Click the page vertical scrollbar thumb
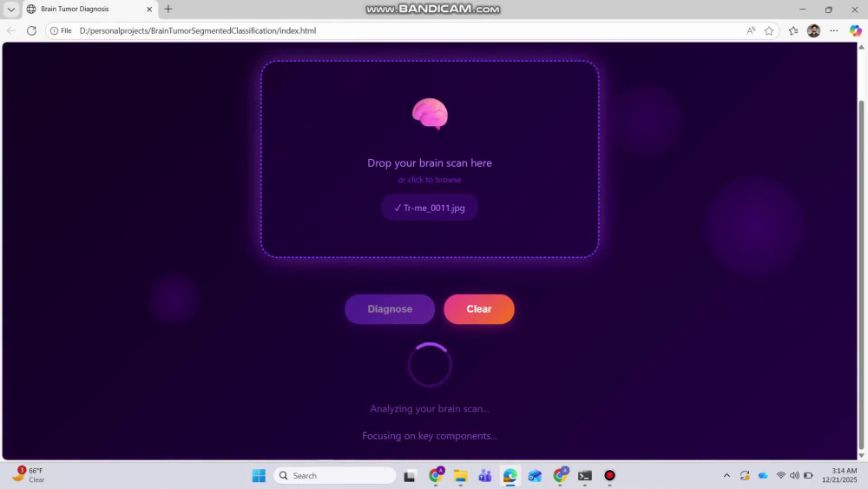Screen dimensions: 868x489 [x=861, y=275]
